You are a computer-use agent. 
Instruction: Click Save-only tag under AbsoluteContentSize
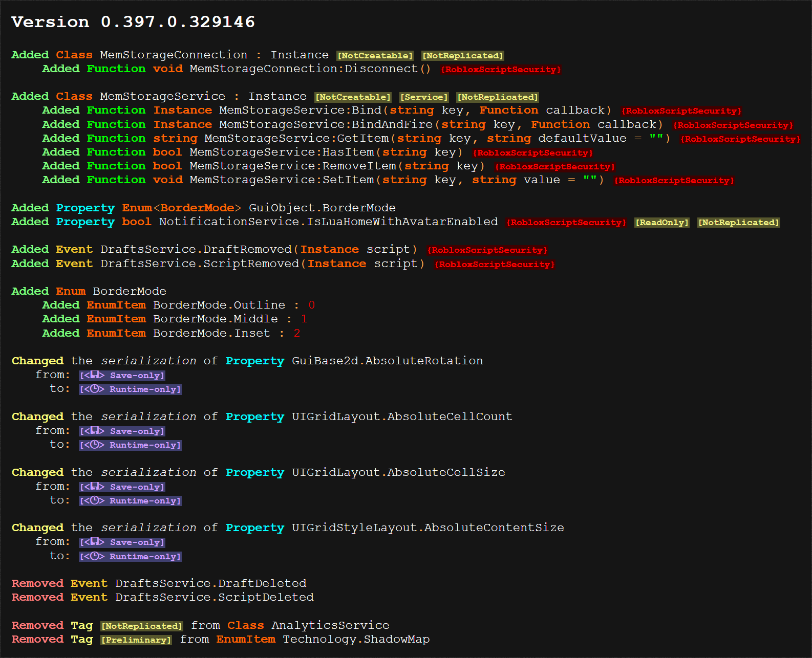pos(122,542)
